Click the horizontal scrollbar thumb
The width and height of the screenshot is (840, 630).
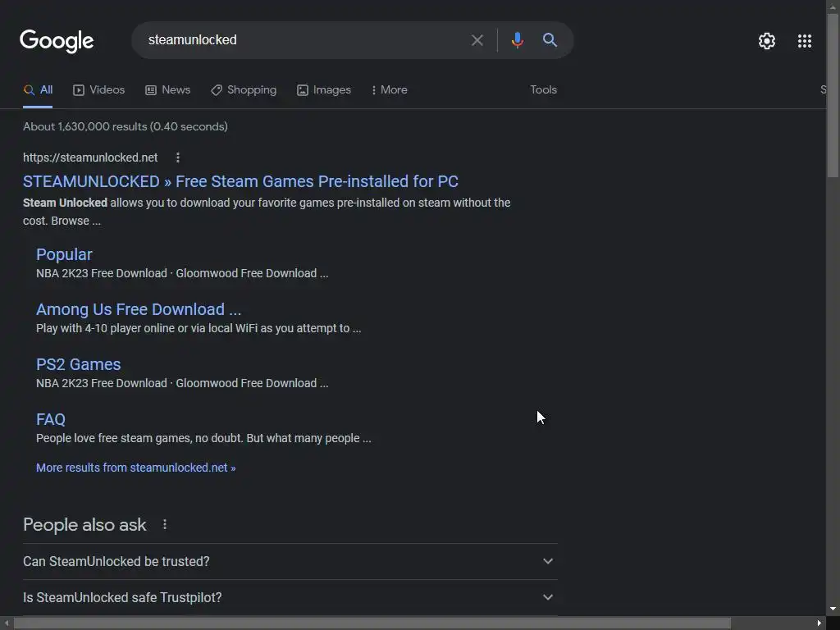372,623
